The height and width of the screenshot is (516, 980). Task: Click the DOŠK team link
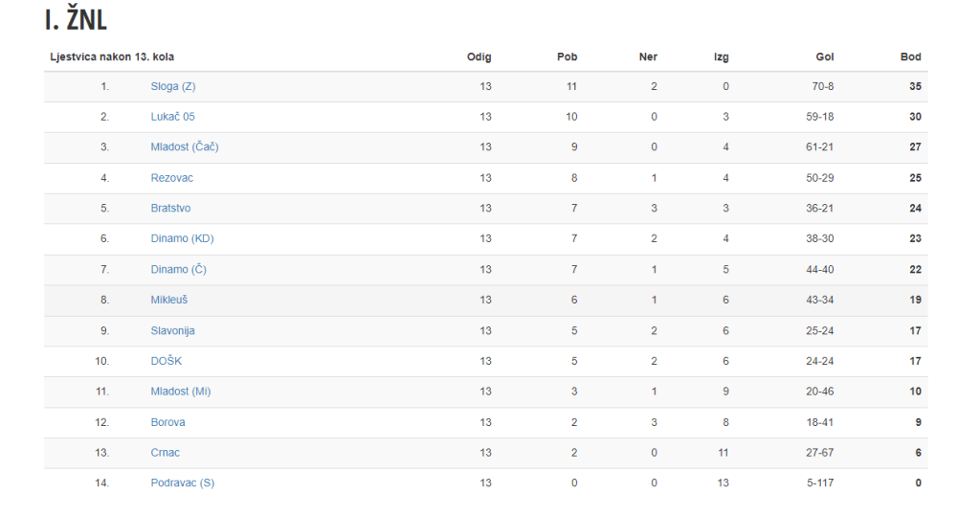pyautogui.click(x=167, y=361)
